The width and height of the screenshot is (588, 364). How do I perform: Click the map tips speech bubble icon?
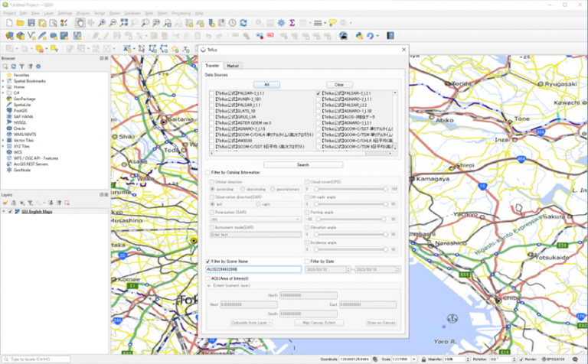click(332, 23)
